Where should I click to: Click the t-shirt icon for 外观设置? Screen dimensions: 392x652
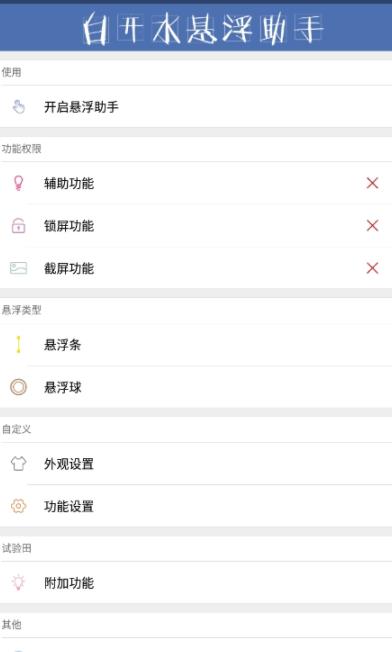tap(18, 463)
